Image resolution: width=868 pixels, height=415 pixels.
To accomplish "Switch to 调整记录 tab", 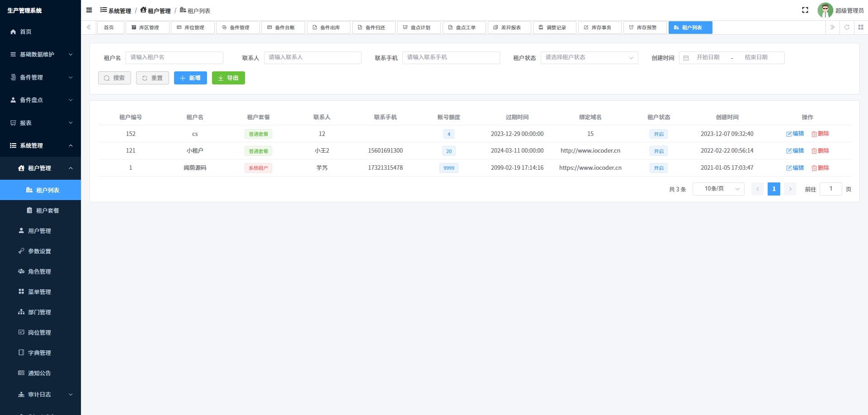I will click(x=554, y=28).
